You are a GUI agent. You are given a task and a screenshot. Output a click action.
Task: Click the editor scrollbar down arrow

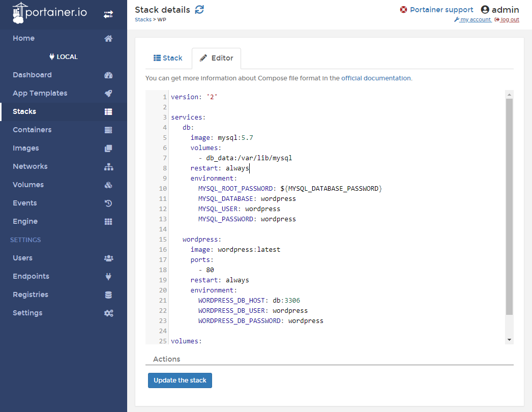pos(509,339)
